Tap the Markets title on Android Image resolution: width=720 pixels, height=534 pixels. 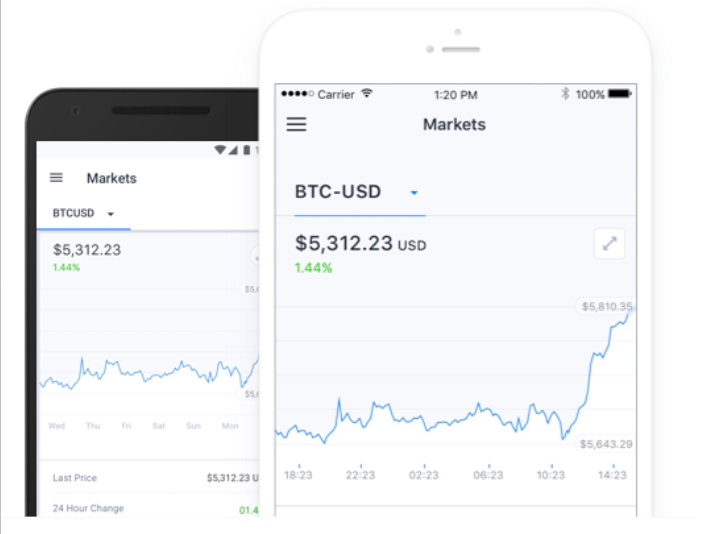tap(112, 178)
